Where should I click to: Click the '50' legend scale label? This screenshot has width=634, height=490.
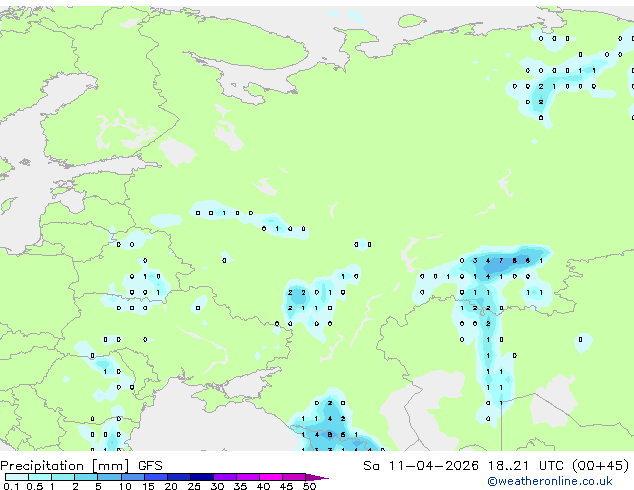(x=309, y=486)
